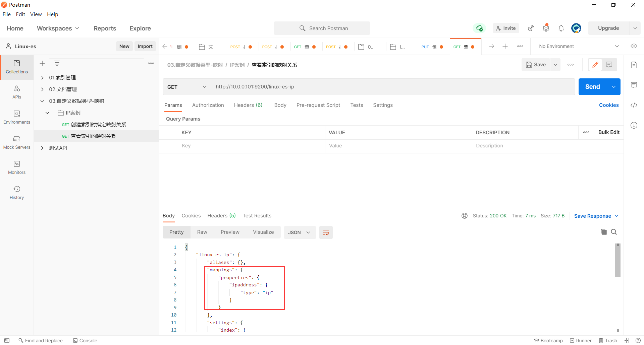Viewport: 644px width, 345px height.
Task: Click the network globe icon beside status
Action: pos(465,216)
